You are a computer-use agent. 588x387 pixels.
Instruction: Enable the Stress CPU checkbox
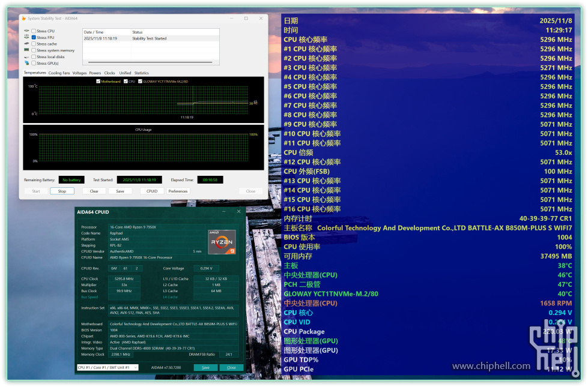pos(34,31)
